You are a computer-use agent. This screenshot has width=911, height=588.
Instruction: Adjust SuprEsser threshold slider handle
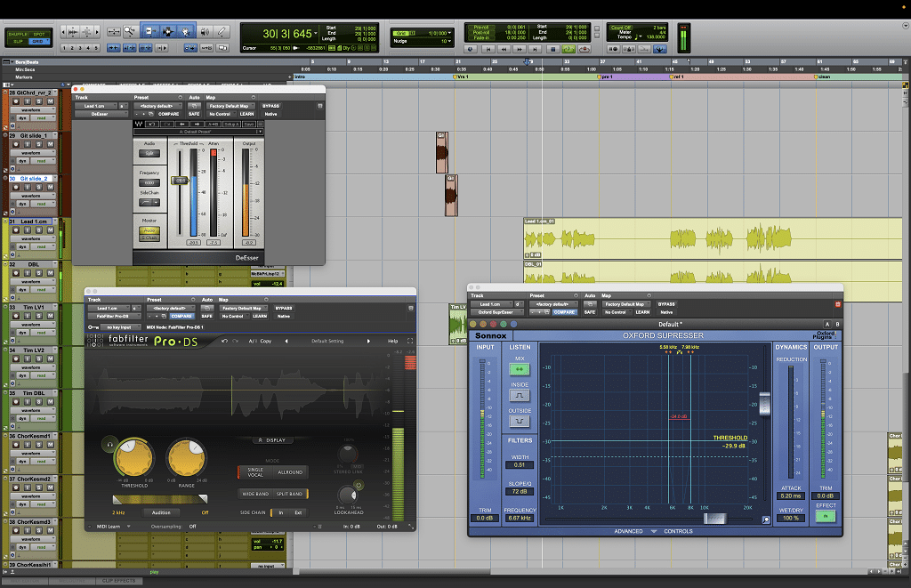coord(764,403)
